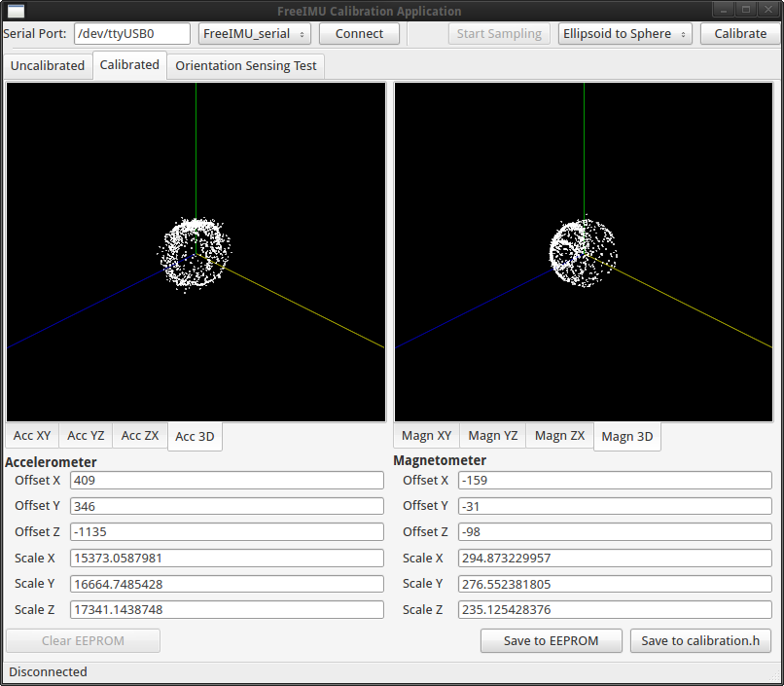This screenshot has height=686, width=784.
Task: Click the Save to EEPROM button
Action: tap(551, 640)
